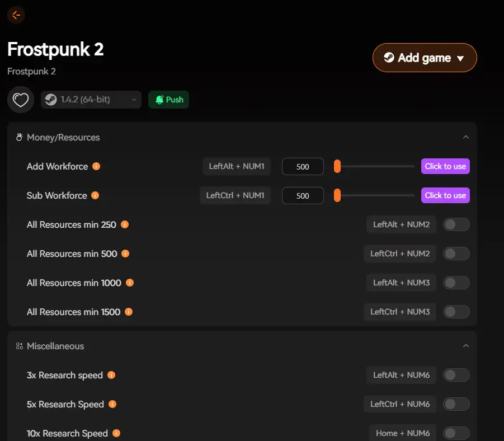Image resolution: width=504 pixels, height=441 pixels.
Task: Open the info tooltip for Add Workforce
Action: tap(95, 166)
